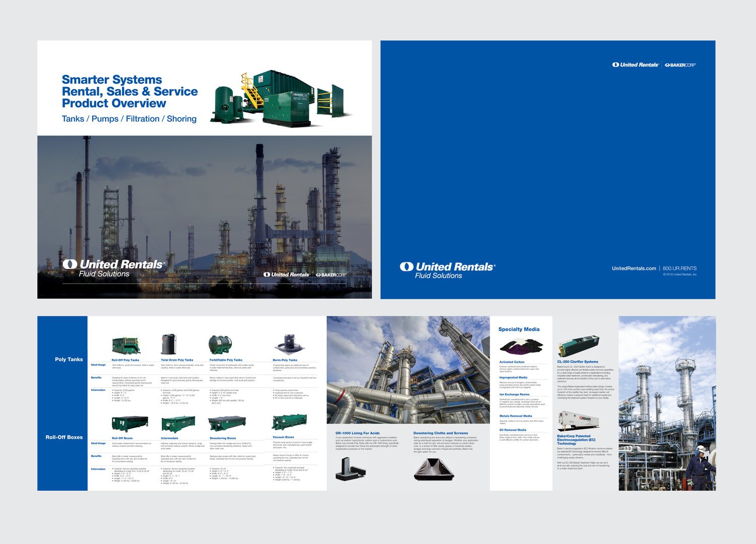Select the refinery photo with the hard-hat worker
Screen dimensions: 756x544
coord(667,403)
